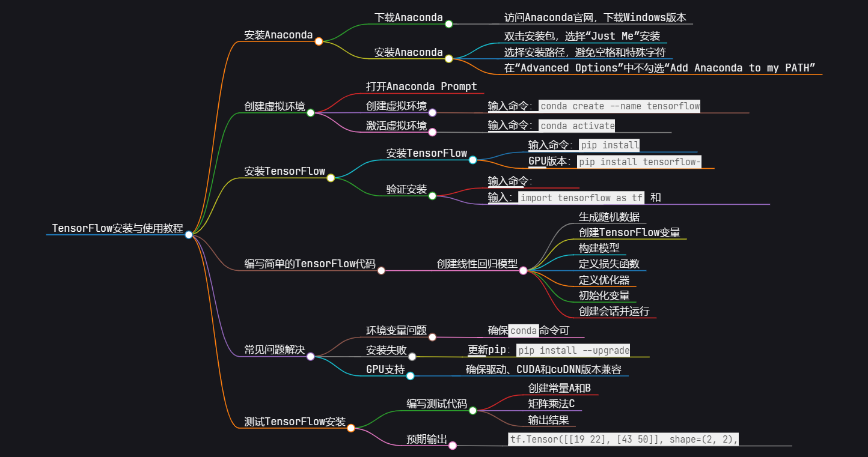Collapse the 测试TensorFlow安装 node circle
Viewport: 868px width, 457px height.
pyautogui.click(x=351, y=428)
